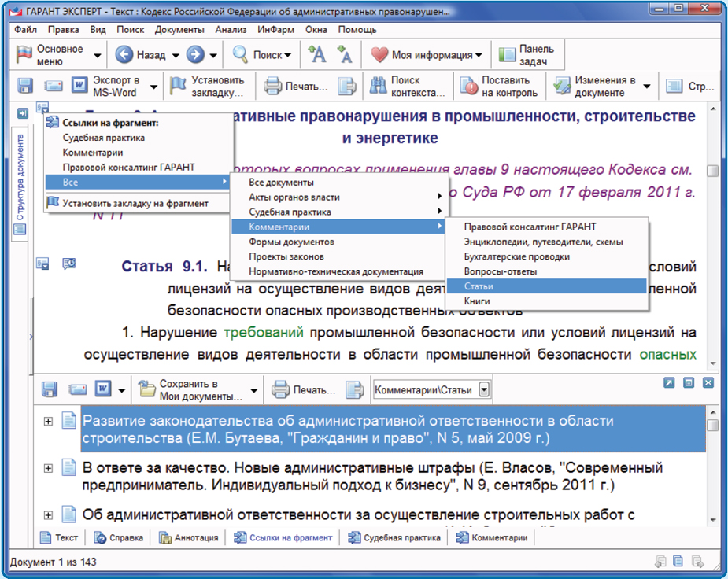Open the Анализ menu in menu bar
The width and height of the screenshot is (728, 579).
coord(230,30)
